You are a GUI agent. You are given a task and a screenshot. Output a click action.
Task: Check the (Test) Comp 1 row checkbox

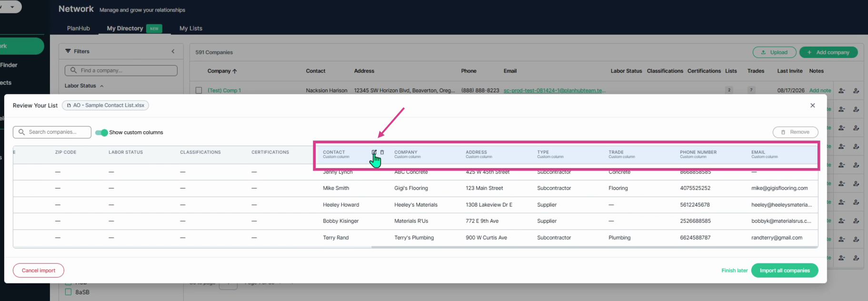point(199,90)
